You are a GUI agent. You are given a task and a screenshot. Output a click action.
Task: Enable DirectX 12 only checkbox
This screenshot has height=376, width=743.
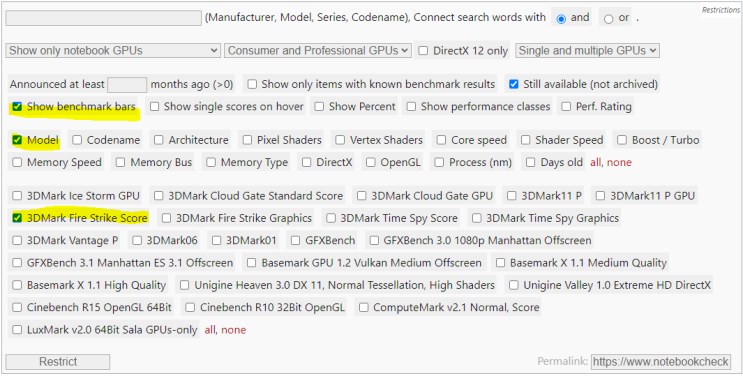[x=423, y=51]
